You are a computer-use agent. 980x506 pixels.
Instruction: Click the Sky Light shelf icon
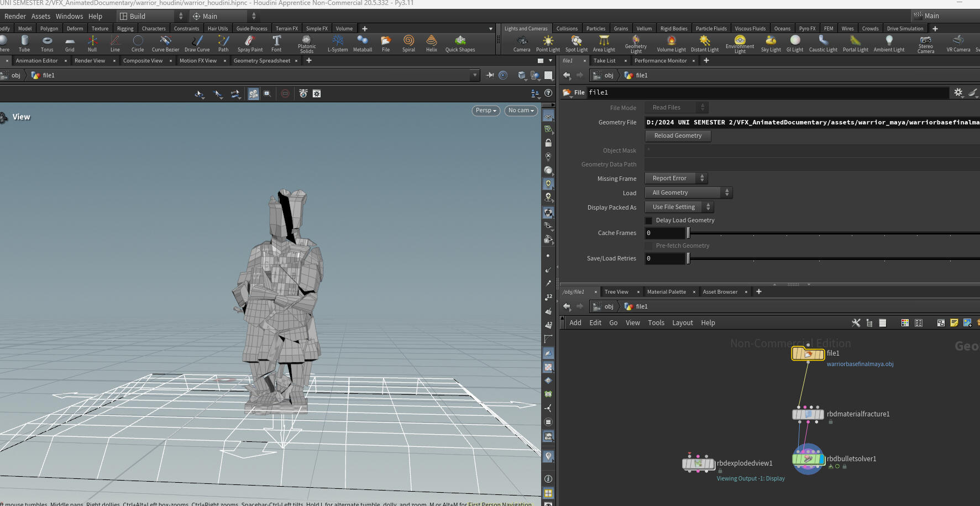click(771, 41)
